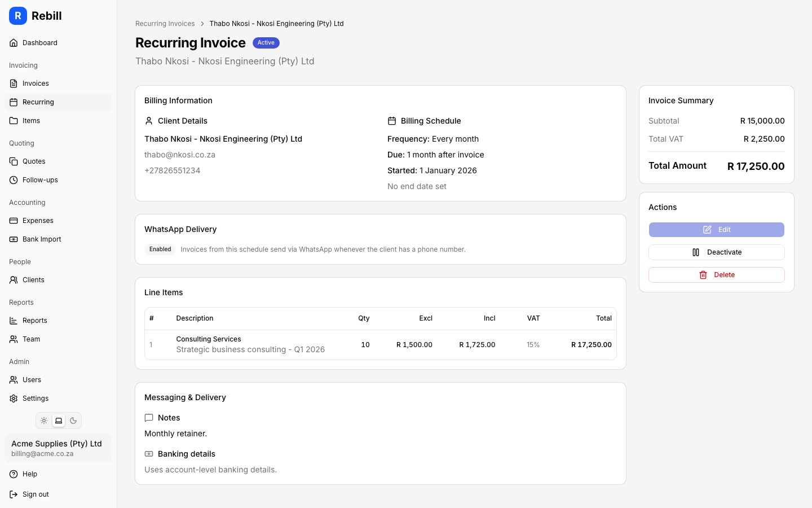Click the Deactivate button

(716, 252)
